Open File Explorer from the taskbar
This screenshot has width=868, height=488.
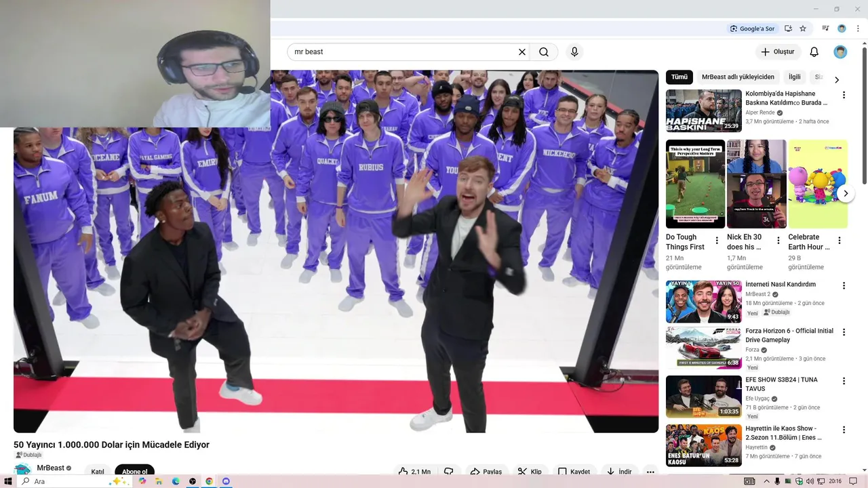(159, 481)
